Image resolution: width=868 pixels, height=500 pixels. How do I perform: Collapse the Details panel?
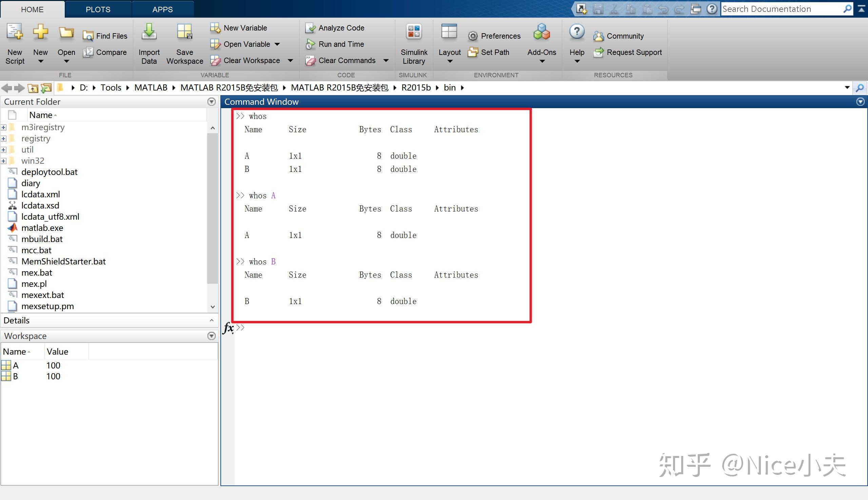point(212,320)
